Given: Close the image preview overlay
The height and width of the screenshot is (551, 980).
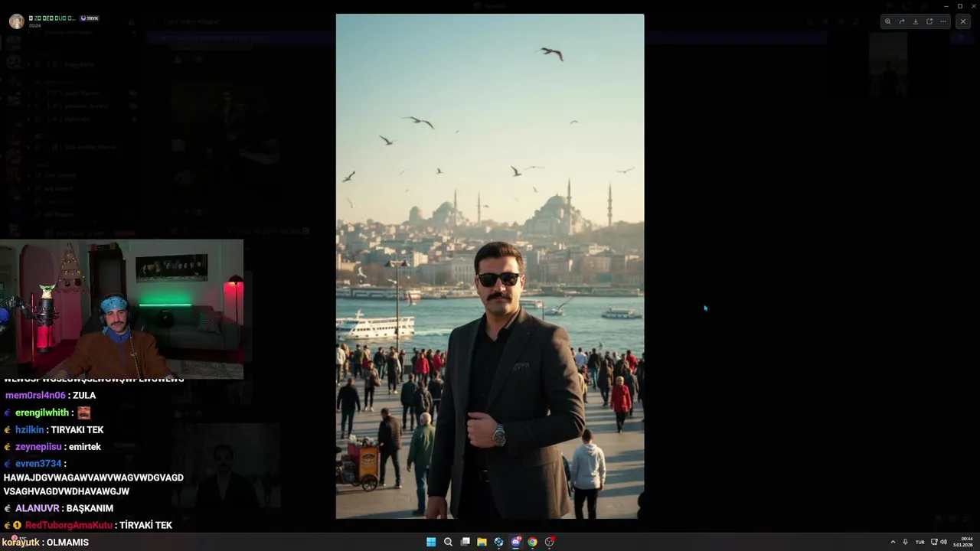Looking at the screenshot, I should (x=963, y=21).
